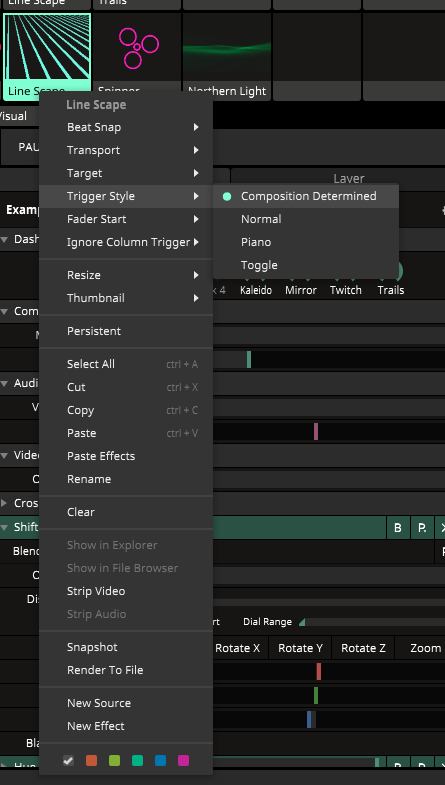Screen dimensions: 445x785
Task: Click the Dial Range slider
Action: click(371, 622)
